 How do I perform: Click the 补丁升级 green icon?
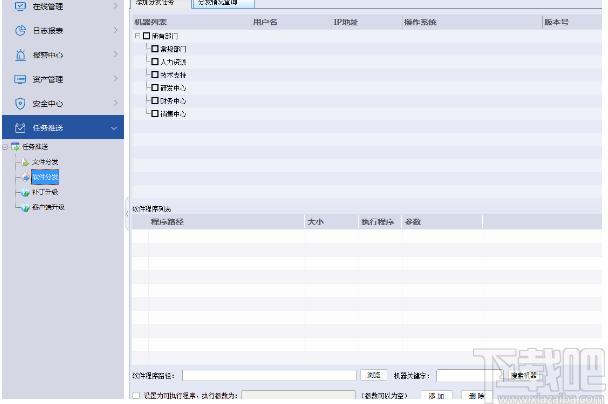tap(25, 192)
